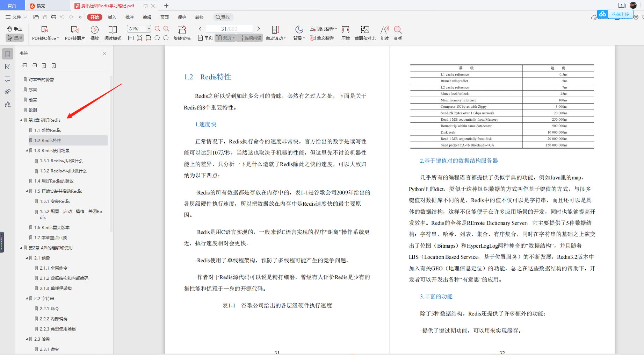Collapse the 1.3 Redis使用场景 node

point(27,150)
